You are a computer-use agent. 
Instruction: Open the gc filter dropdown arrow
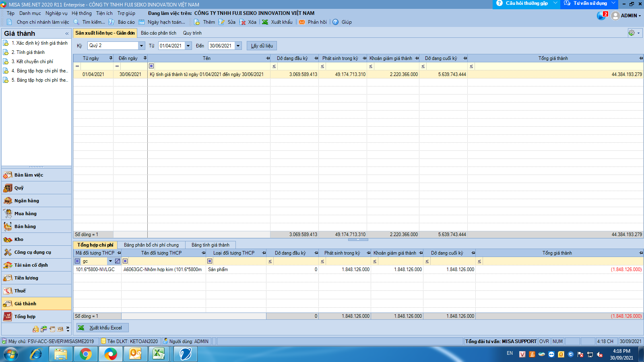pyautogui.click(x=110, y=261)
